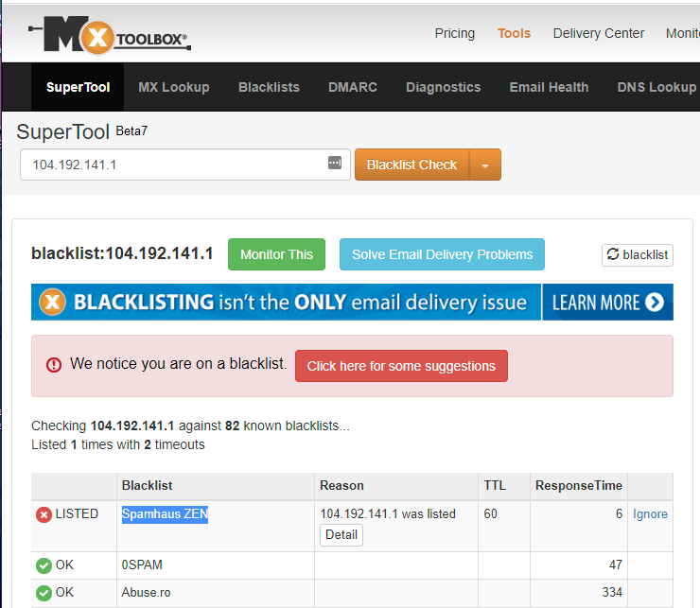Click the alert icon beside the blacklist notice
The height and width of the screenshot is (608, 700).
(54, 365)
